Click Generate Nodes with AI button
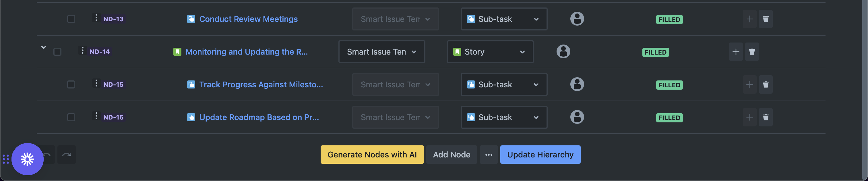The height and width of the screenshot is (181, 868). 372,155
